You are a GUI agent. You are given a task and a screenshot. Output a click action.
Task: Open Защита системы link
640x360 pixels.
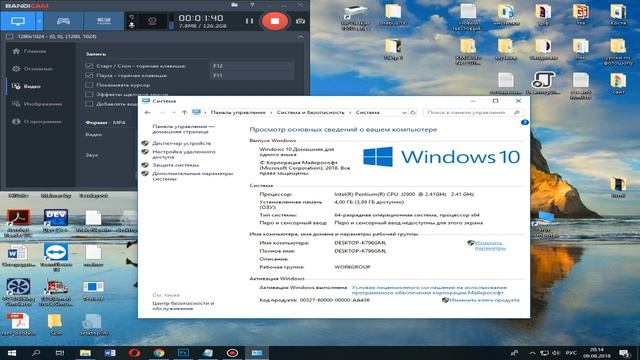coord(176,165)
